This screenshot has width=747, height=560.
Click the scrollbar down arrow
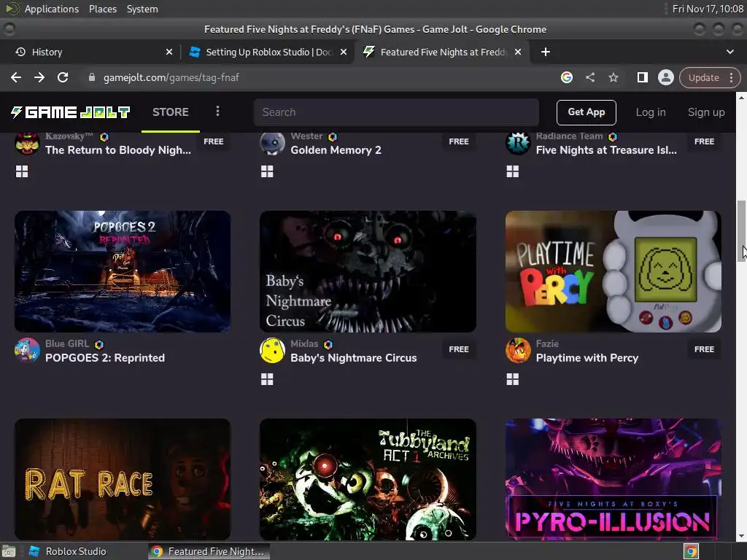(x=741, y=536)
